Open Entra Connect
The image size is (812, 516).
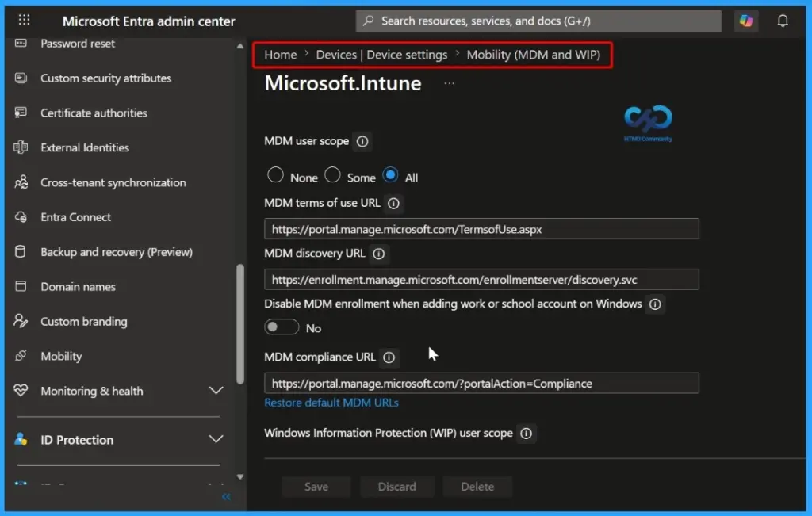75,217
